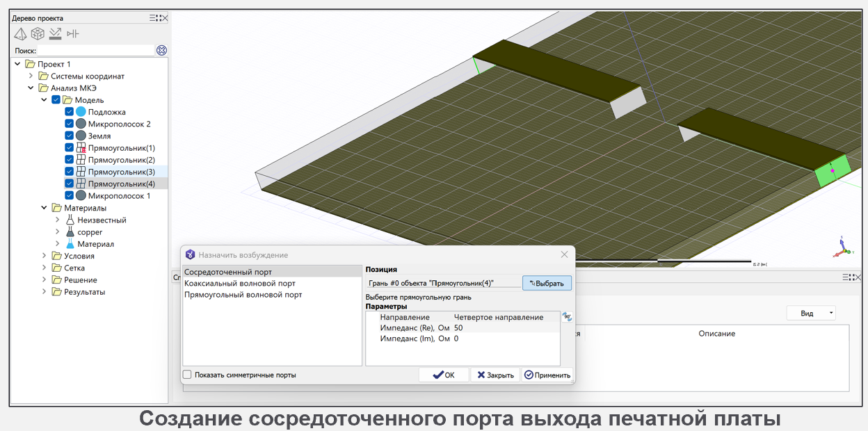Click the Поиск search input field
This screenshot has width=868, height=431.
click(95, 50)
